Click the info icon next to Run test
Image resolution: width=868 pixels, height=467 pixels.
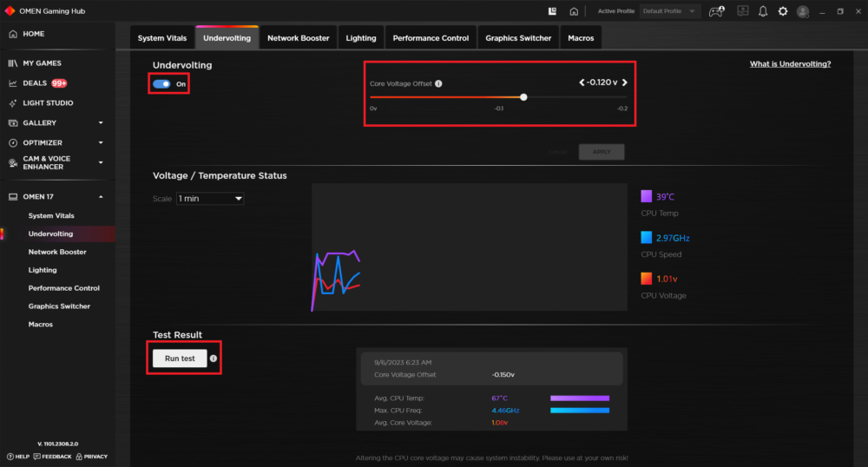click(x=214, y=358)
